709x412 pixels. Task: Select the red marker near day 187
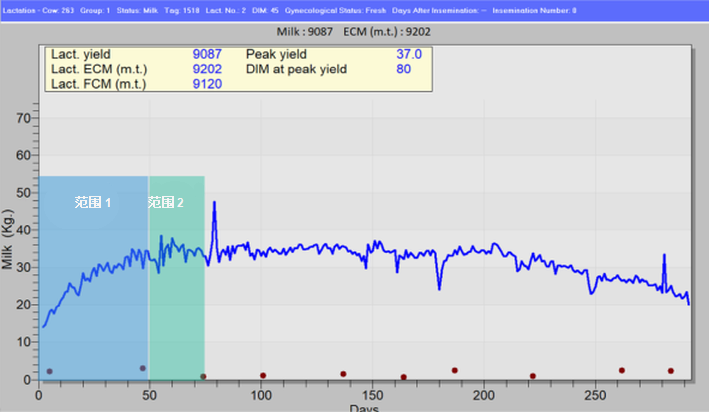455,370
